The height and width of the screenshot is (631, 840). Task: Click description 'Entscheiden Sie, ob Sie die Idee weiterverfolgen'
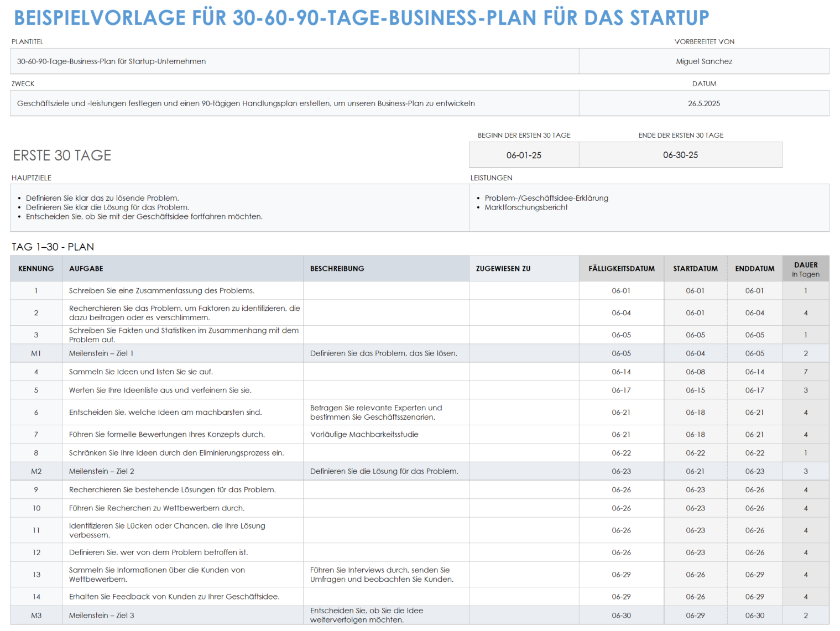click(x=386, y=615)
